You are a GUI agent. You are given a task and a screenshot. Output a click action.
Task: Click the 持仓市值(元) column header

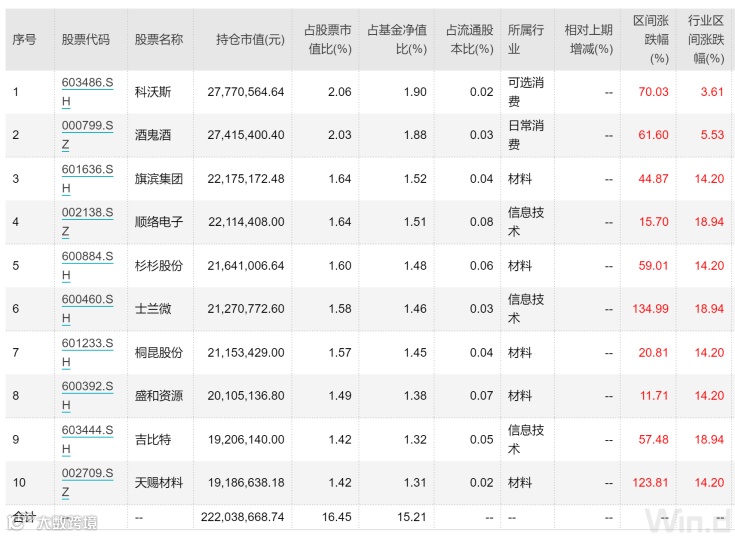[x=250, y=39]
